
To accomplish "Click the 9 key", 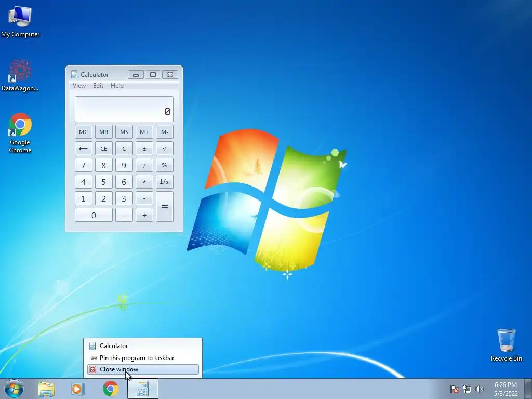I will point(124,165).
